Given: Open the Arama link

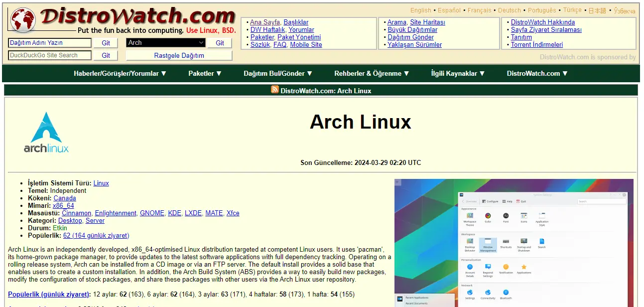Looking at the screenshot, I should [x=397, y=22].
